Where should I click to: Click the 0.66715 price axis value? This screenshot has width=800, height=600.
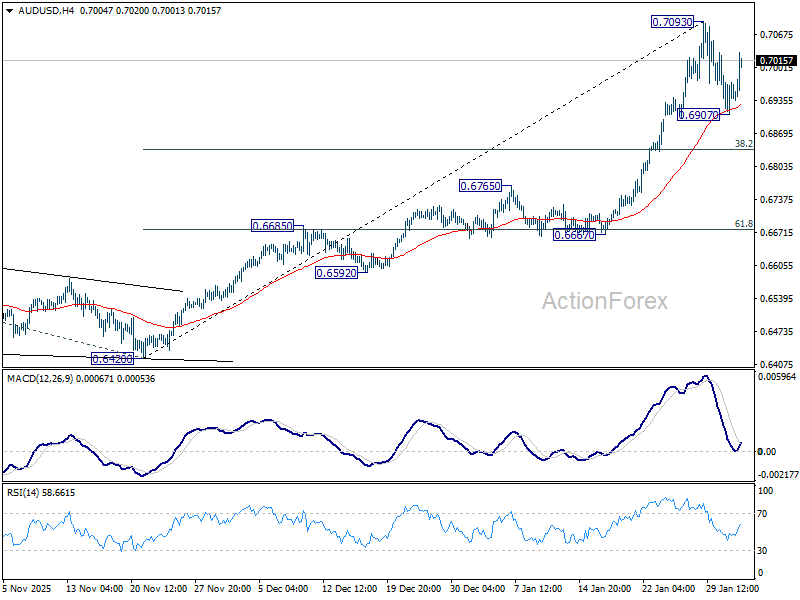click(777, 233)
